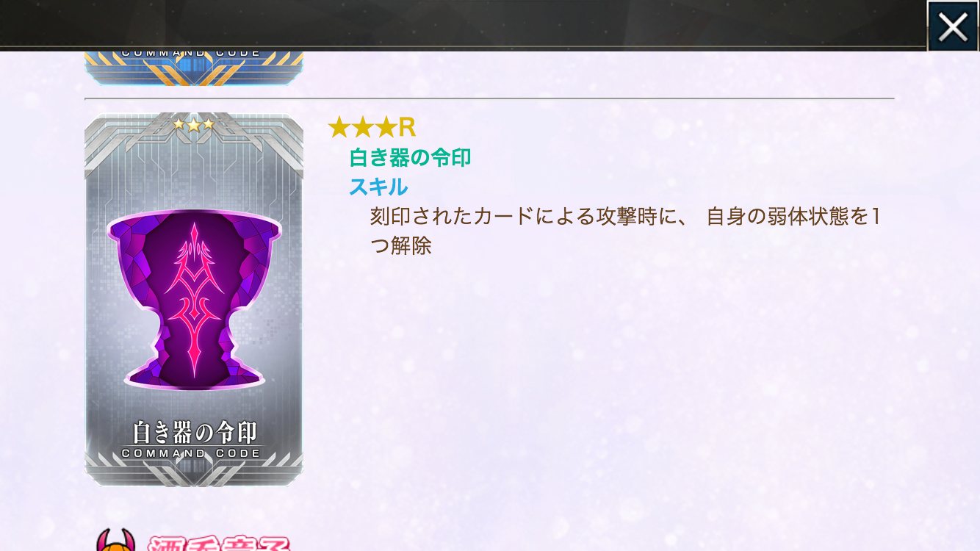Close the info window with the X button
This screenshot has width=980, height=551.
pos(953,26)
